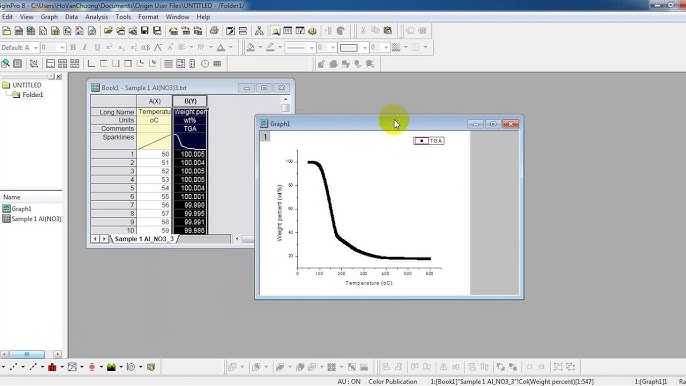This screenshot has width=686, height=386.
Task: Click cell with value 99.998
Action: tap(190, 205)
